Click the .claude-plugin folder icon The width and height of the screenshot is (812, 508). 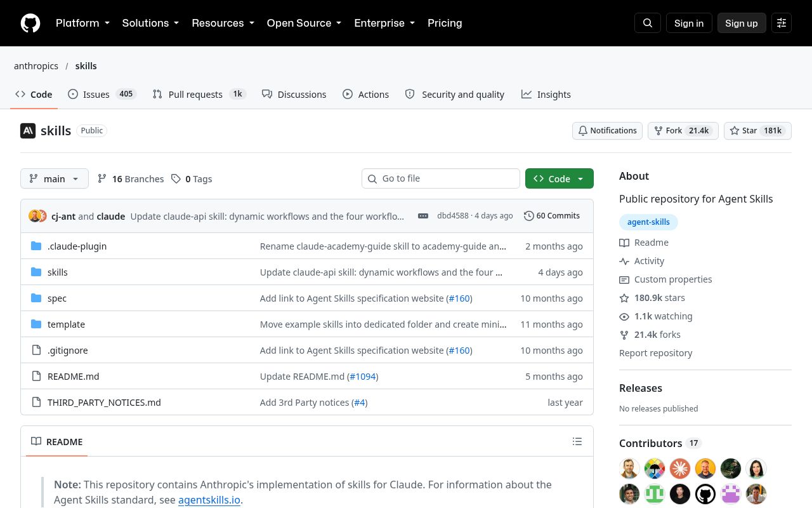pos(36,246)
